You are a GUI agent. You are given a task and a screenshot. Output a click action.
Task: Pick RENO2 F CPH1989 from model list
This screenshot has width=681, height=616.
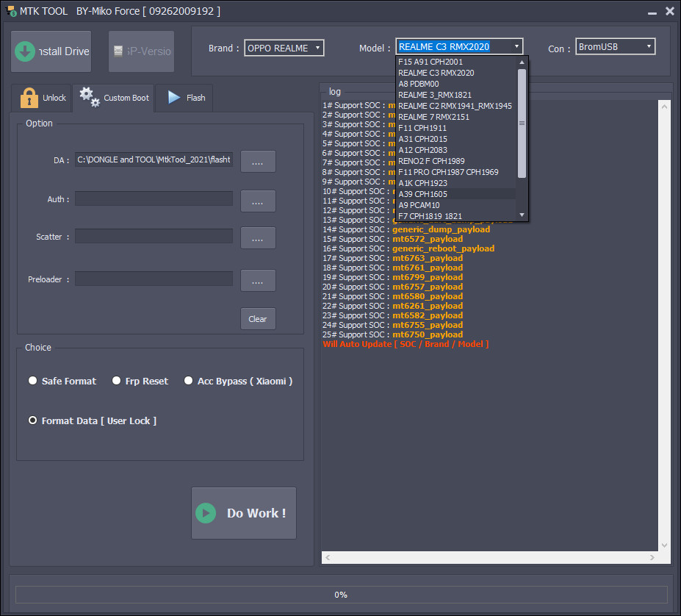(456, 161)
